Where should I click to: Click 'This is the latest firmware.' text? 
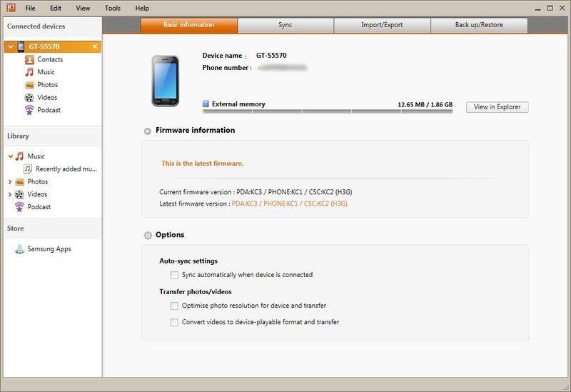[203, 164]
